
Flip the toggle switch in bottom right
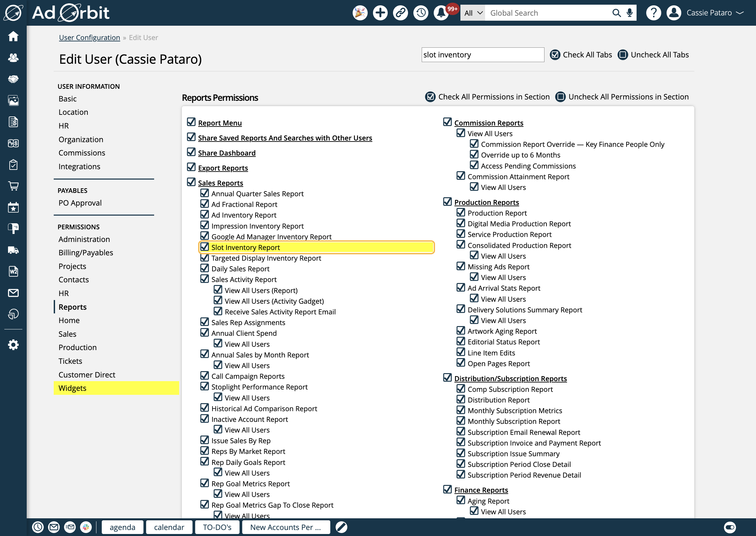pyautogui.click(x=730, y=527)
